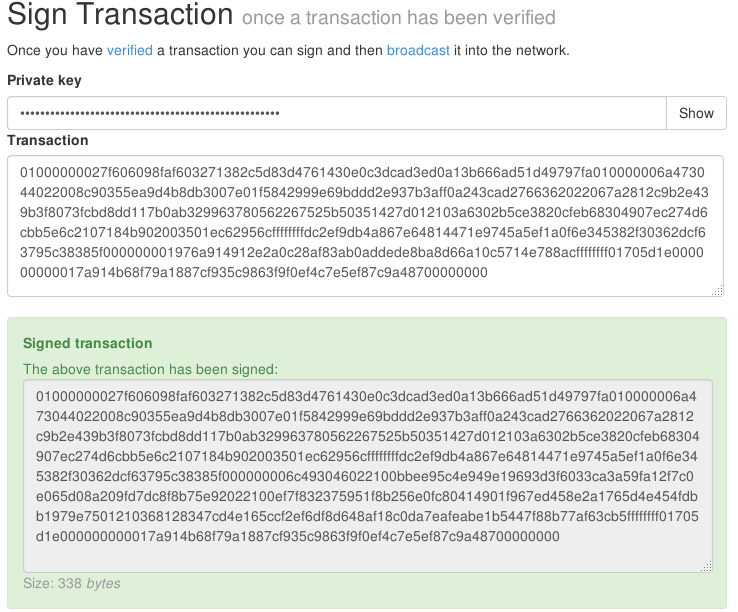Click the signed transaction output box
The width and height of the screenshot is (738, 612).
click(366, 475)
